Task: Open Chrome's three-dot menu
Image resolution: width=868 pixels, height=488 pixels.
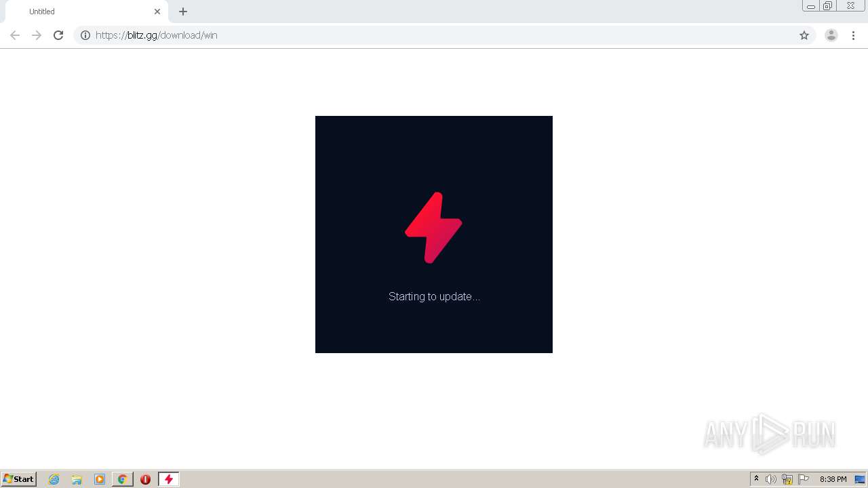Action: point(853,35)
